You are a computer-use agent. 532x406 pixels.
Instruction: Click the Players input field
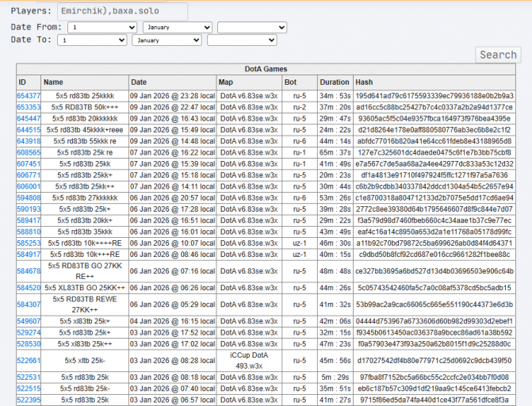tap(122, 11)
